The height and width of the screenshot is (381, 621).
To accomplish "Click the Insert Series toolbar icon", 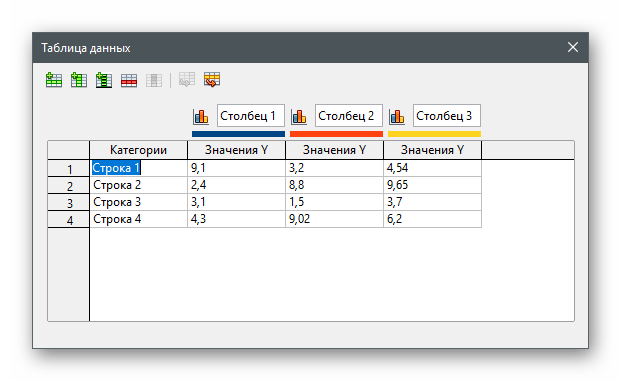I will click(79, 80).
